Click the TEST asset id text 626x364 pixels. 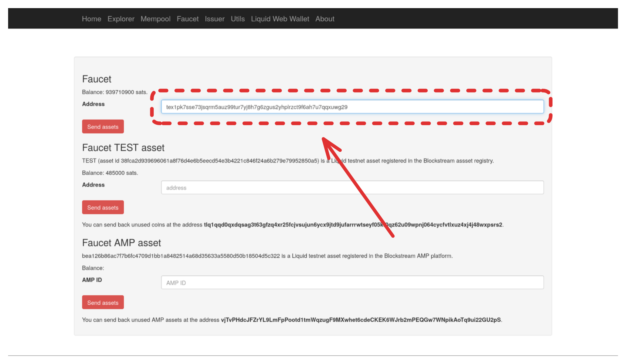[x=219, y=161]
